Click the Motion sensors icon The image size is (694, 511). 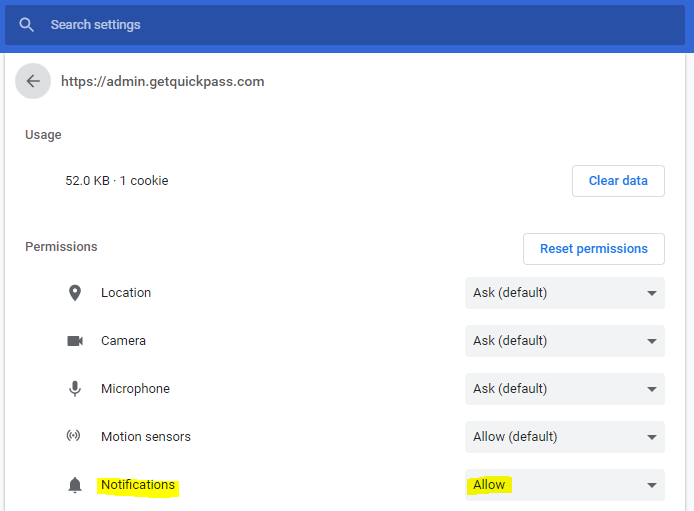pos(73,436)
